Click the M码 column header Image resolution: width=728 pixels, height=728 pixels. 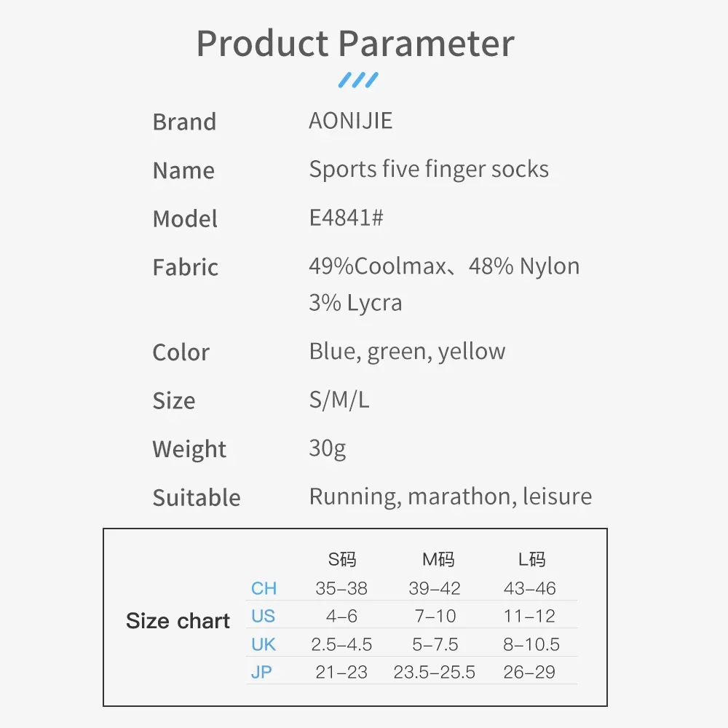pyautogui.click(x=438, y=559)
